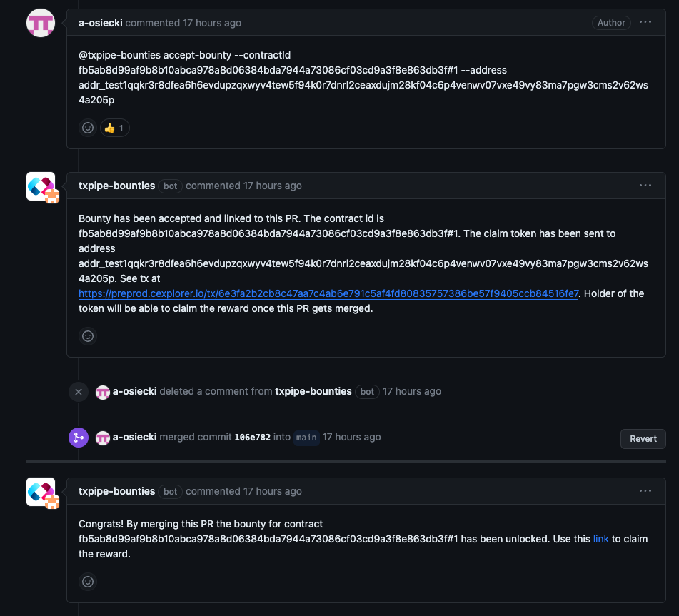Click the Author badge

611,23
